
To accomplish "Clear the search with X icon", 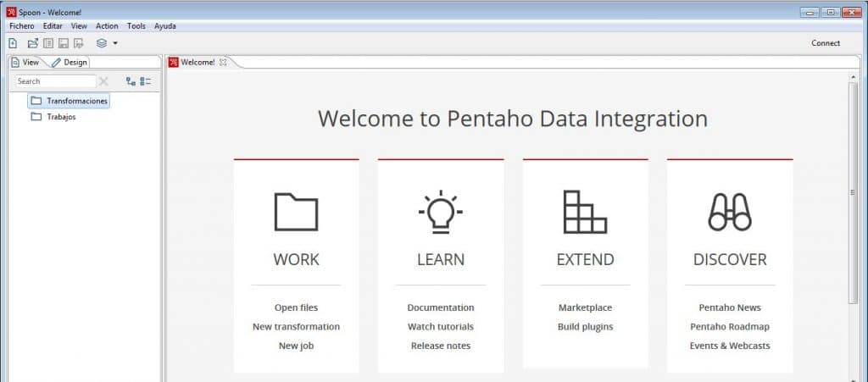I will tap(103, 81).
